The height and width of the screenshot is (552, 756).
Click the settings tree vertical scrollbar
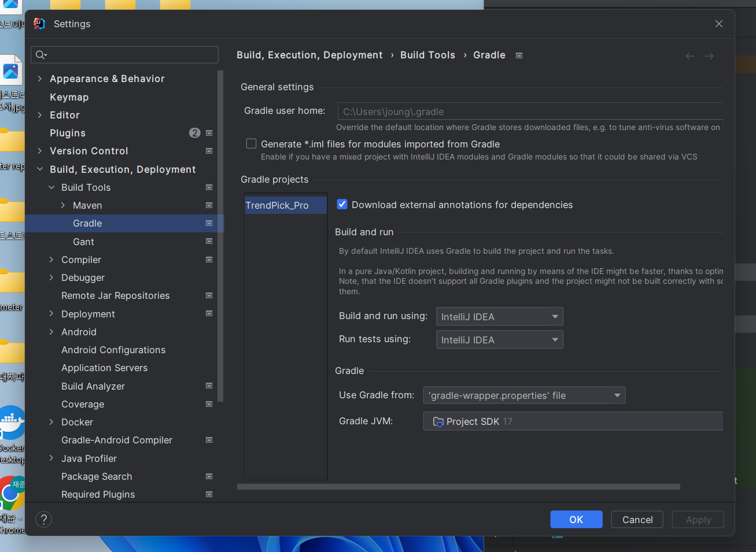coord(220,236)
